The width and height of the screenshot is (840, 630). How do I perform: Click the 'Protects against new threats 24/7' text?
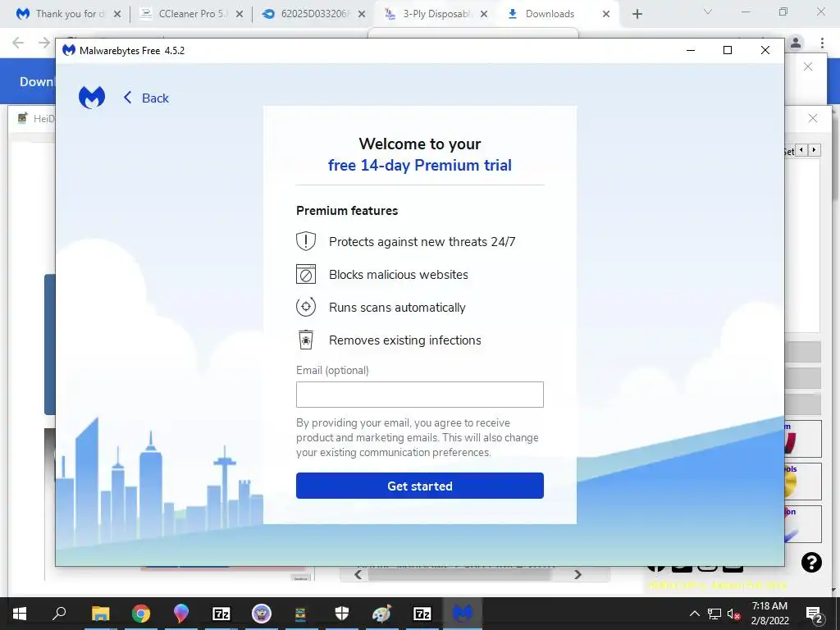point(422,242)
